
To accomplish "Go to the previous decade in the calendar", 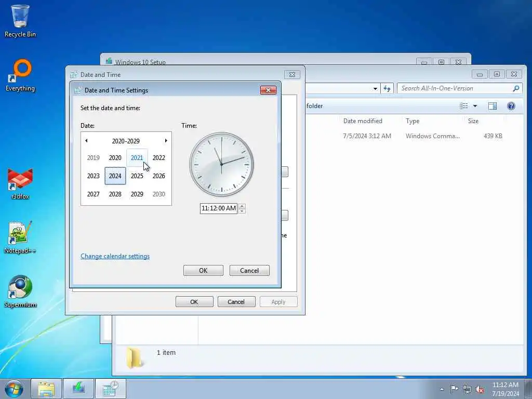I will point(86,140).
